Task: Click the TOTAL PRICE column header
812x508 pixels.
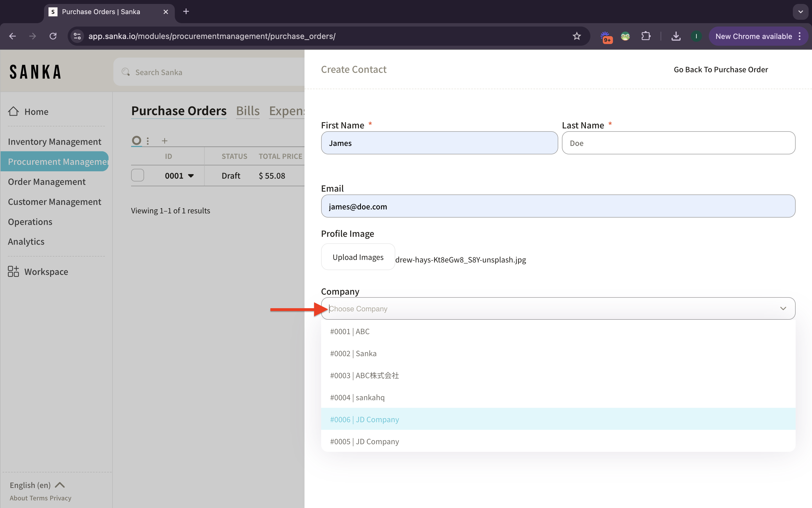Action: (x=281, y=156)
